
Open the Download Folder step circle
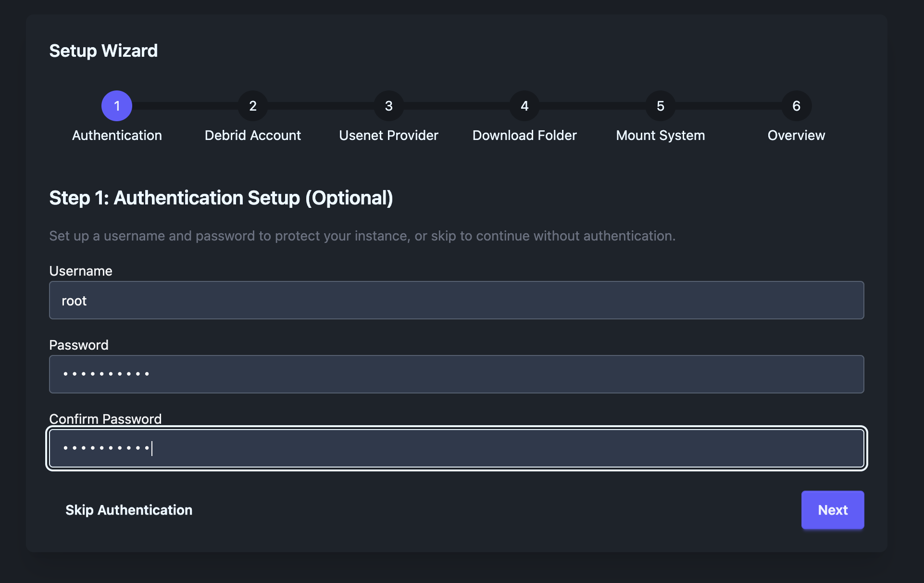coord(524,106)
